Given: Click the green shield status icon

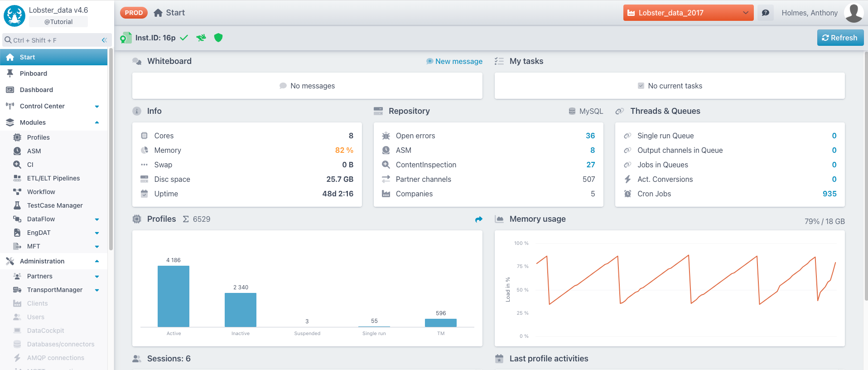Looking at the screenshot, I should (218, 38).
